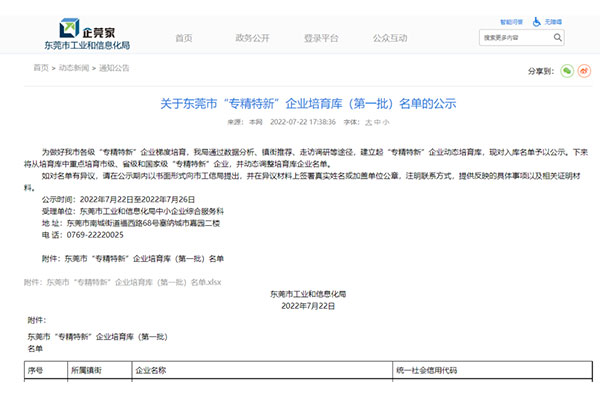Open the 公众互动 navigation item
Screen dimensions: 600x398
[x=390, y=38]
